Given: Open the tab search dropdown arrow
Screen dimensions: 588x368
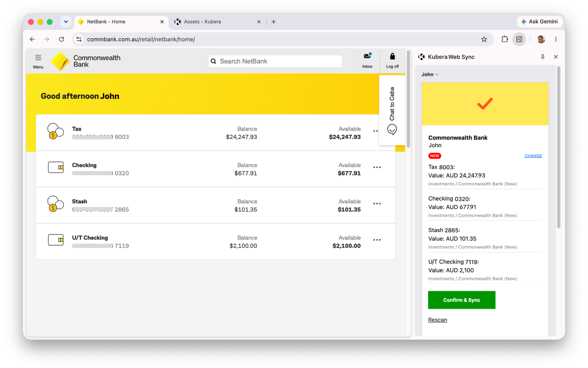Looking at the screenshot, I should click(x=66, y=22).
